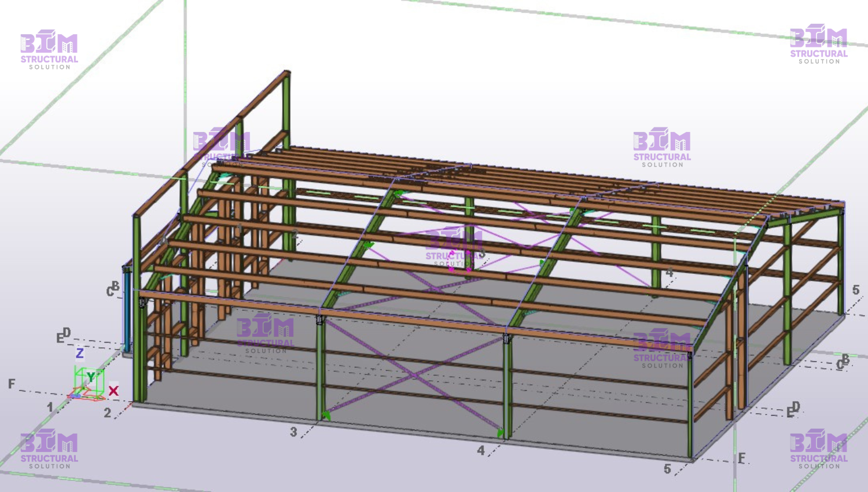
Task: Click the red X axis label
Action: [113, 391]
